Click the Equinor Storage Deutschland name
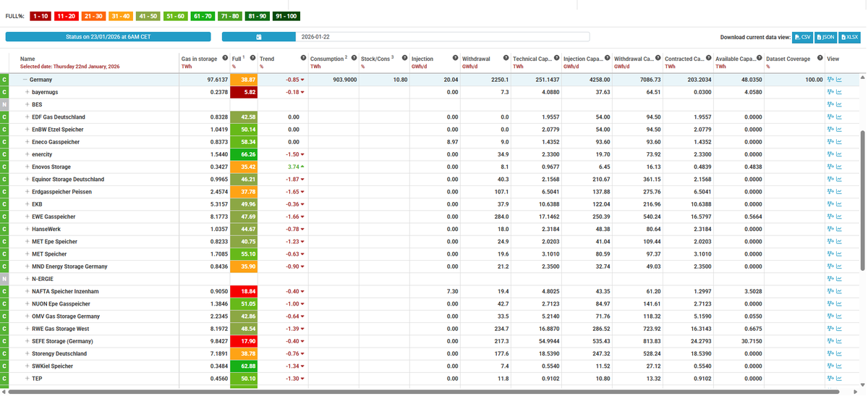Screen dimensions: 868x399 point(68,179)
